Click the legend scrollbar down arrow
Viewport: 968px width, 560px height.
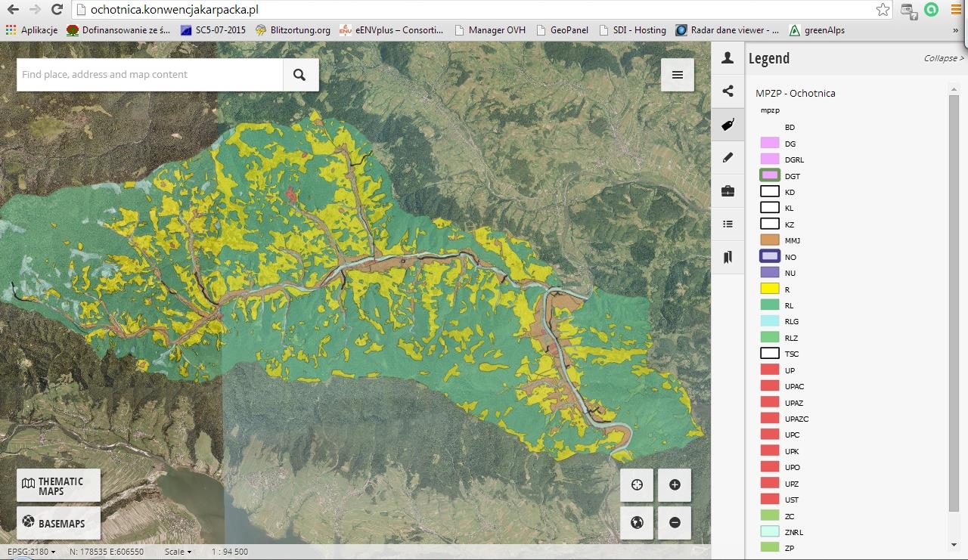coord(954,545)
